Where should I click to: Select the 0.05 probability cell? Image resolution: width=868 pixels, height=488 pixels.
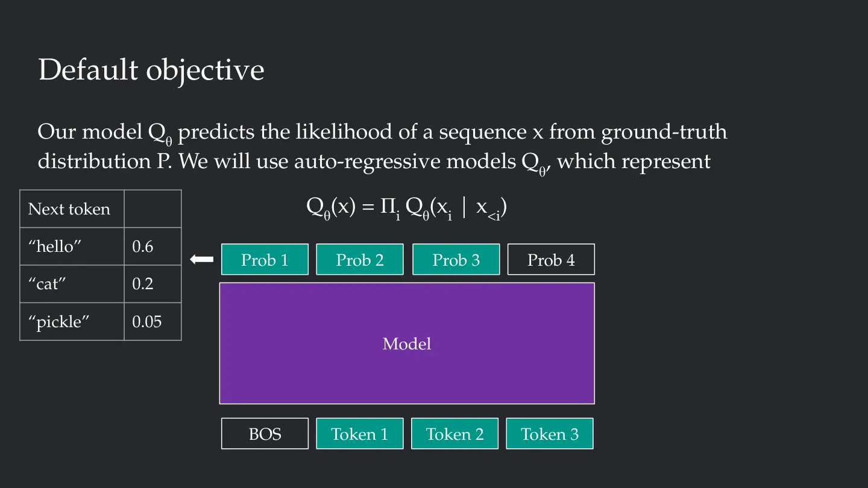point(153,322)
